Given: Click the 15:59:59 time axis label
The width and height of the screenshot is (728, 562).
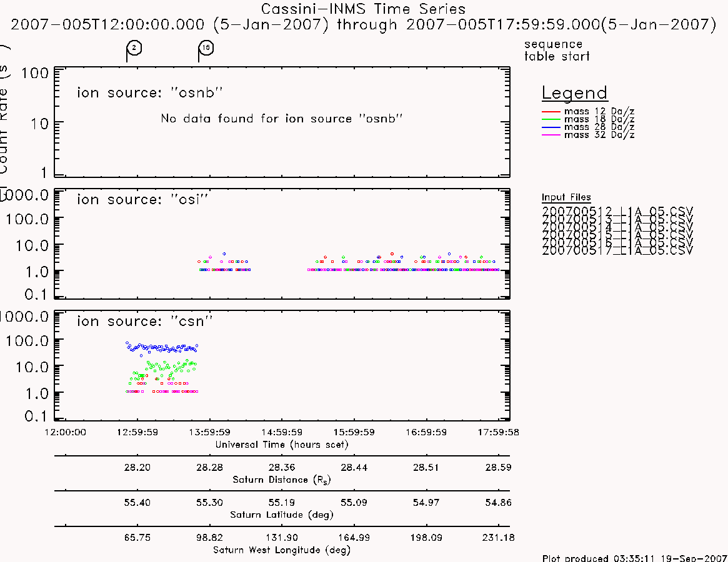Looking at the screenshot, I should tap(354, 432).
